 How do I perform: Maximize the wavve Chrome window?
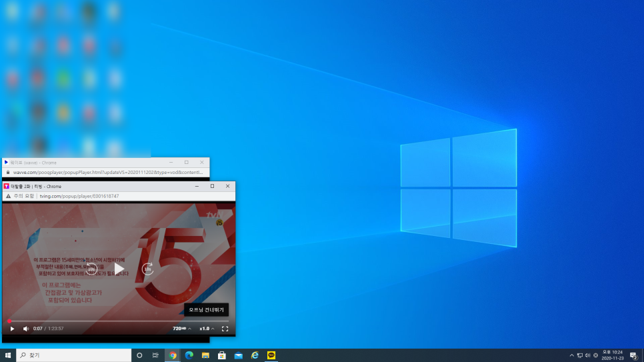[x=187, y=162]
